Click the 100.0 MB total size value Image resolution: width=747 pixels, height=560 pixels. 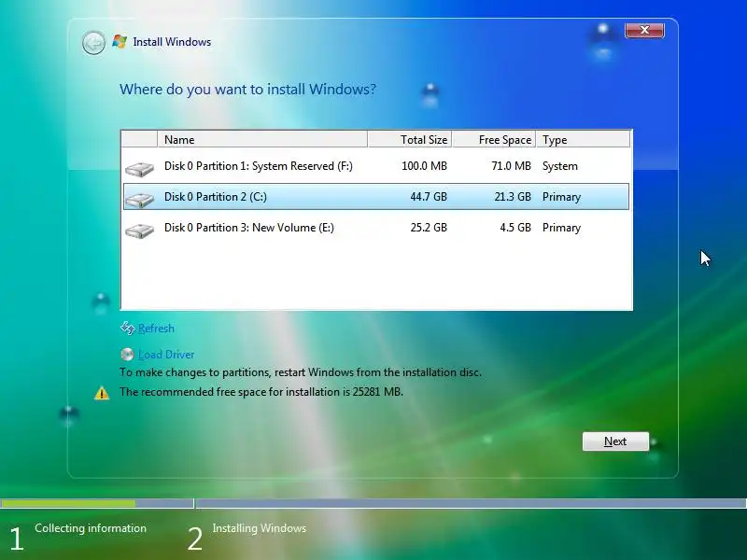point(424,166)
